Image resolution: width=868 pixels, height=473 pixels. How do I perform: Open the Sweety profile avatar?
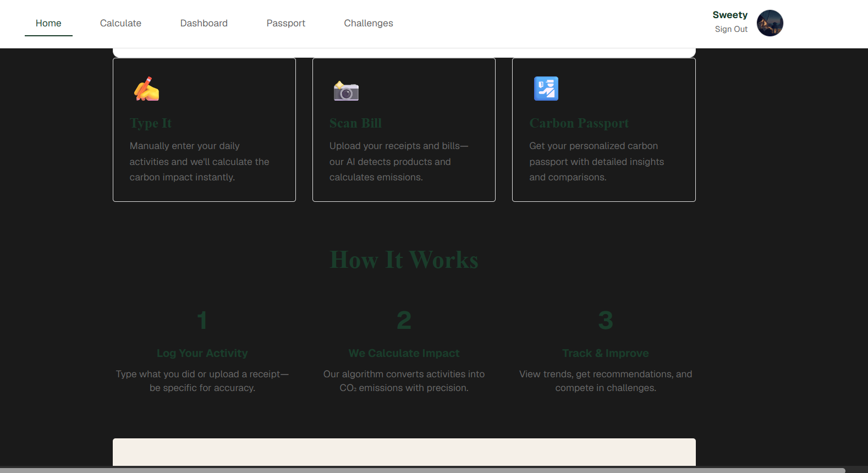(770, 23)
